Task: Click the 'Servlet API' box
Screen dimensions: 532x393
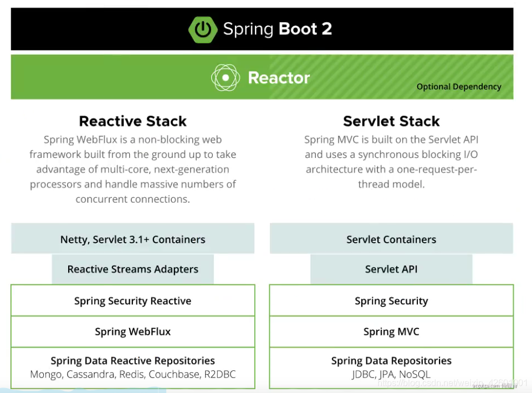Action: pos(391,269)
